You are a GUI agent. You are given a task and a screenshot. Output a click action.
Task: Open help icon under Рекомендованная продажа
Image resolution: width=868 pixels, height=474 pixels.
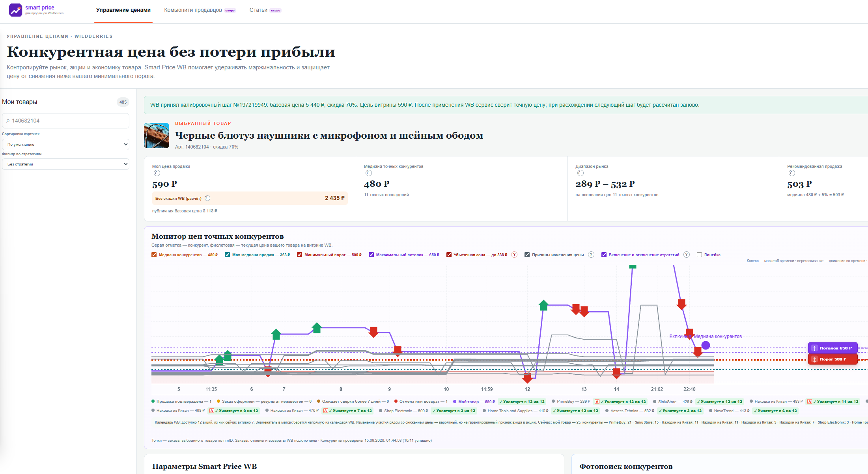coord(791,173)
